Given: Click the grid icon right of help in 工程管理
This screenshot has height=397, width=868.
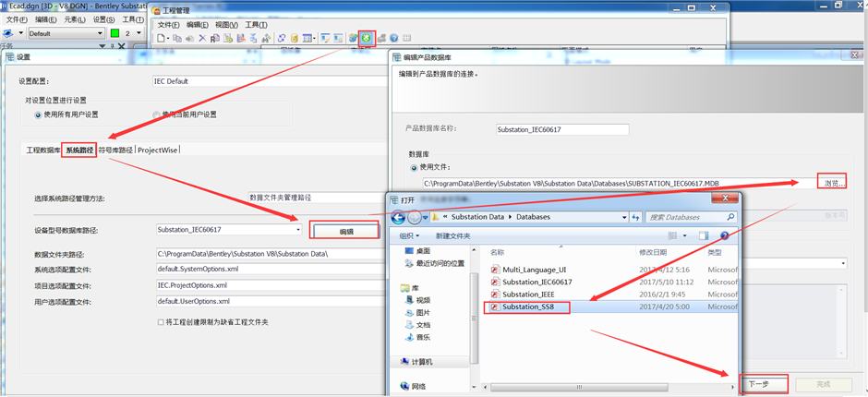Looking at the screenshot, I should click(x=407, y=38).
